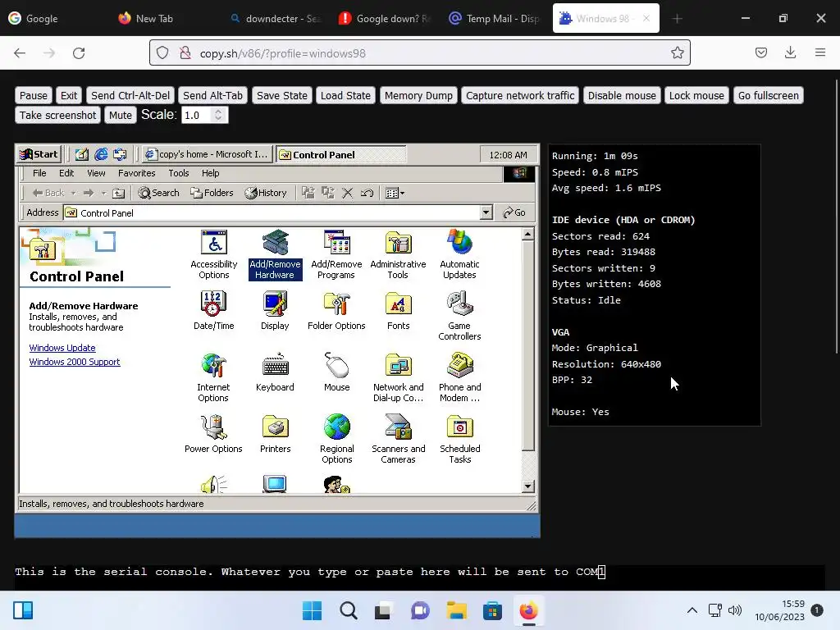
Task: Open Internet Options
Action: point(213,377)
